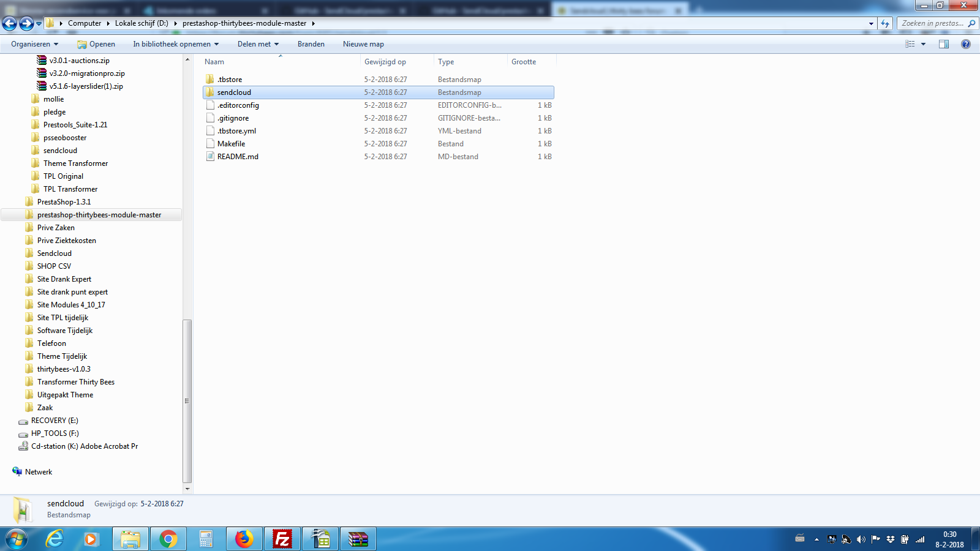Open Google Chrome from the taskbar
This screenshot has height=551, width=980.
pyautogui.click(x=168, y=539)
